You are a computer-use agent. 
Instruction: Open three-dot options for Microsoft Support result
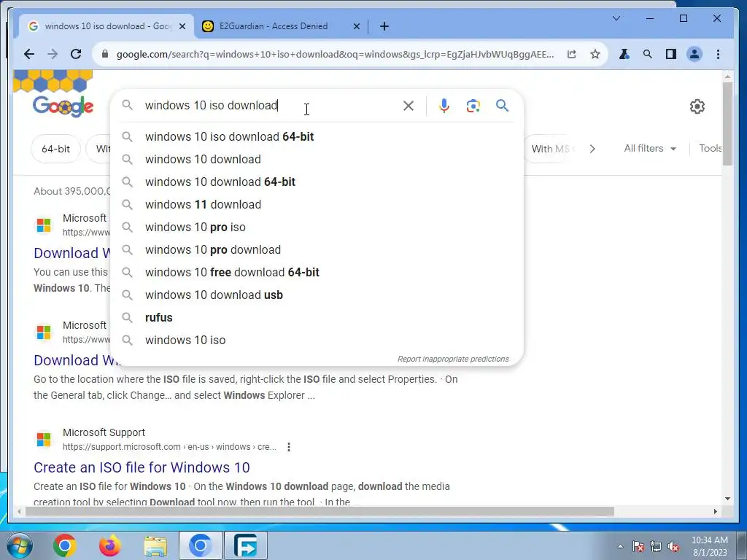tap(289, 447)
